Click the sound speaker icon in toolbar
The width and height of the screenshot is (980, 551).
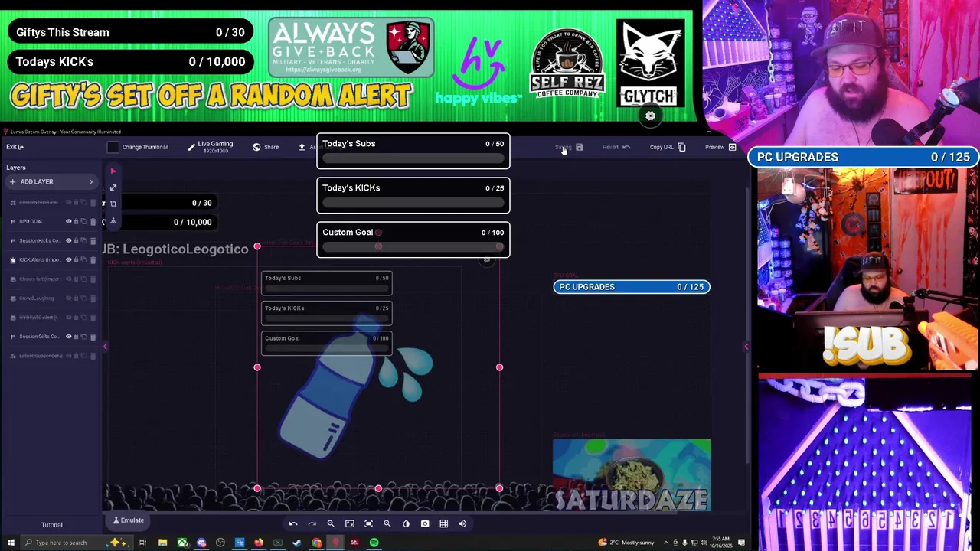(462, 523)
